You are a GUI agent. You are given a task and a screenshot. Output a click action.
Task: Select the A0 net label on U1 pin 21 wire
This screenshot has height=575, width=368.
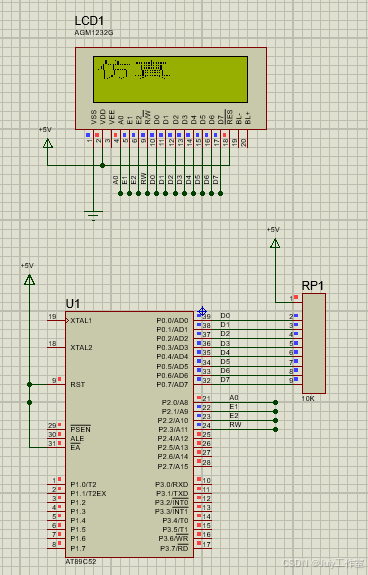point(233,398)
